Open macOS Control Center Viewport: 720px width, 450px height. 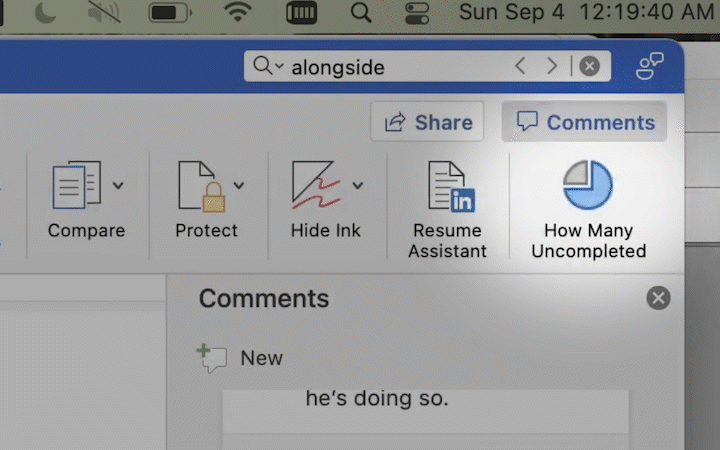click(417, 12)
